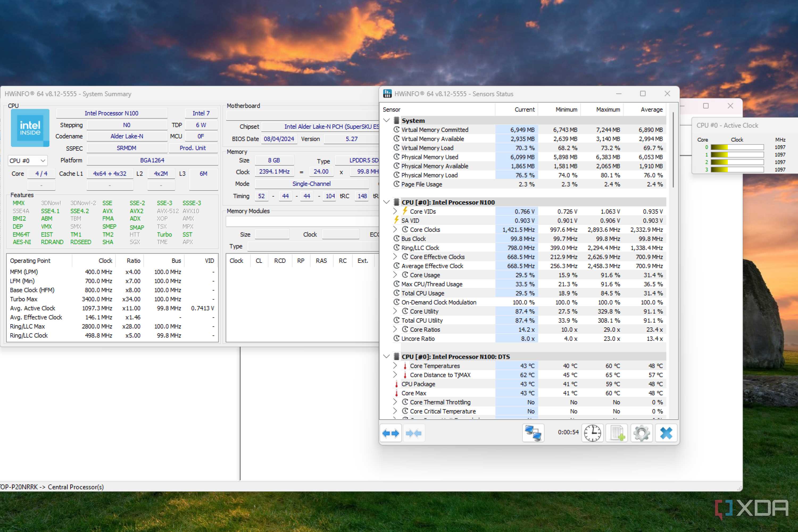
Task: Select the Base Clock (HFM) row
Action: [x=112, y=290]
